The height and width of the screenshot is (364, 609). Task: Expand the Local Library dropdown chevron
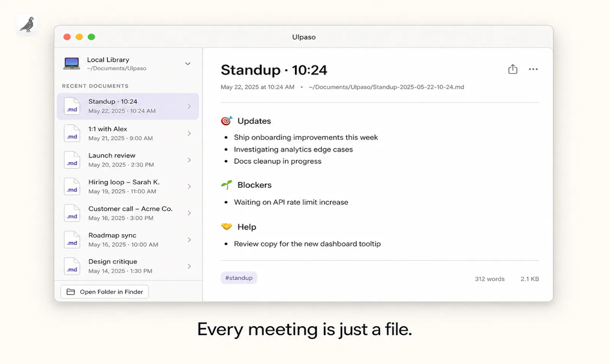(188, 64)
